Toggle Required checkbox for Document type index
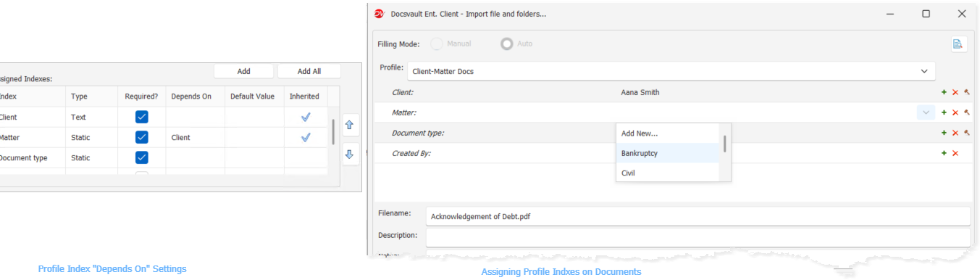The height and width of the screenshot is (280, 980). [142, 157]
